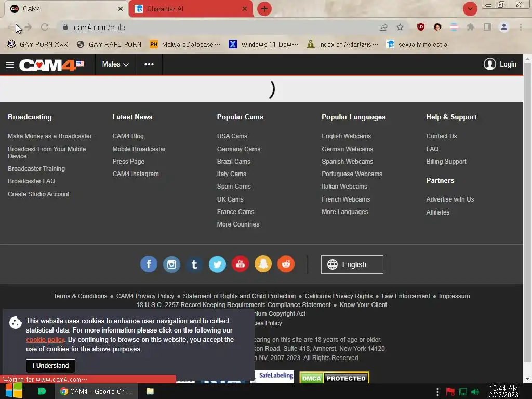Open the CAM4 Blog link
Image resolution: width=532 pixels, height=399 pixels.
point(128,136)
